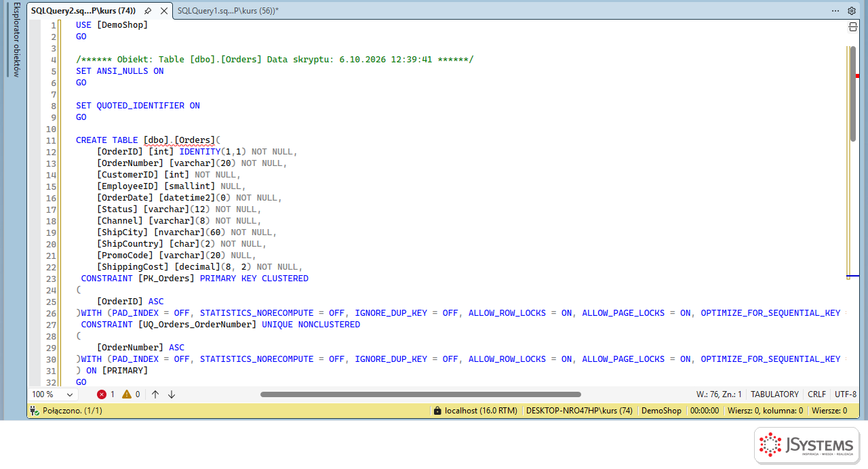Screen dimensions: 868x469
Task: Click the W: 76, Zn.: 1 position indicator
Action: coord(719,394)
